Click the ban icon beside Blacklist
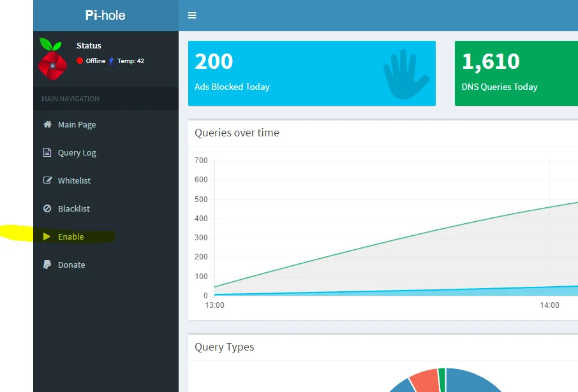The width and height of the screenshot is (578, 392). [x=47, y=208]
